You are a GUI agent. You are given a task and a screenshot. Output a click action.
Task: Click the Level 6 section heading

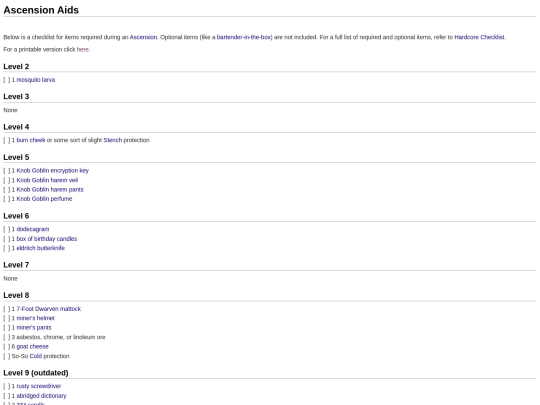(x=16, y=216)
